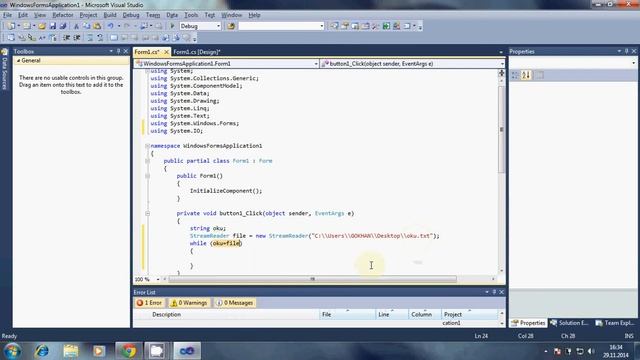Close the Form1.cs* editor tab
Screen dimensions: 640x360
click(x=166, y=52)
